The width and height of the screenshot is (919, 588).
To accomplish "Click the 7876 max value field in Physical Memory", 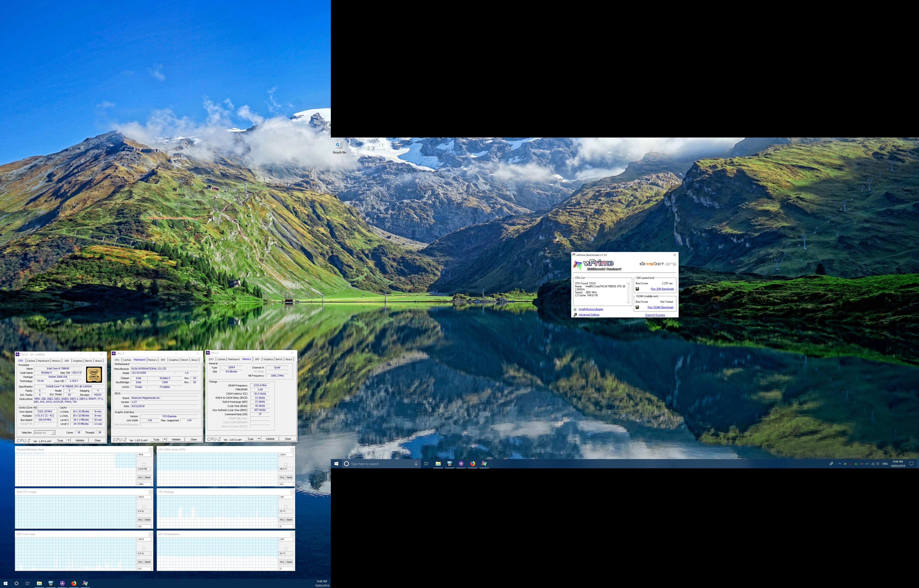I will click(x=144, y=455).
